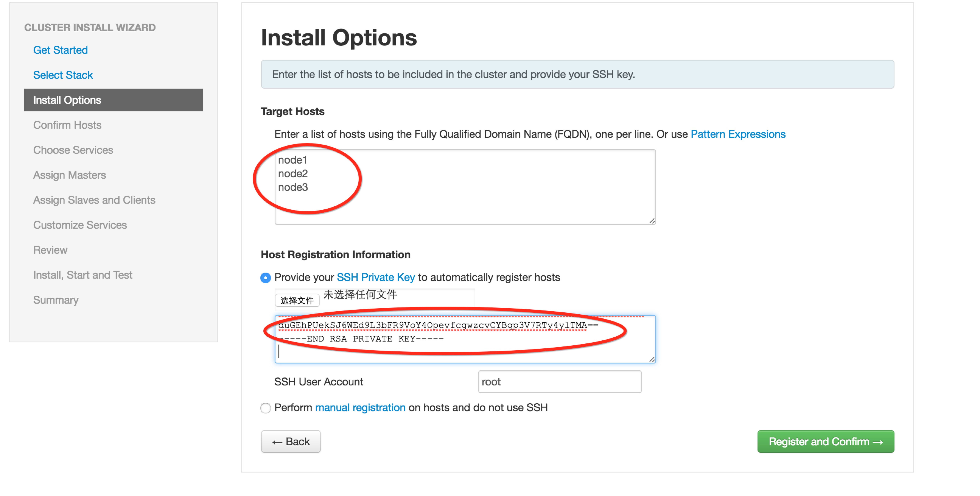Click the Summary wizard step
This screenshot has height=496, width=980.
(56, 300)
